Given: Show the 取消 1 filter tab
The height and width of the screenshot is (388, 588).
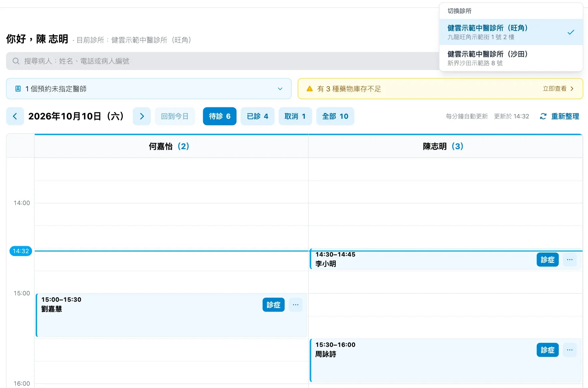Looking at the screenshot, I should 295,116.
